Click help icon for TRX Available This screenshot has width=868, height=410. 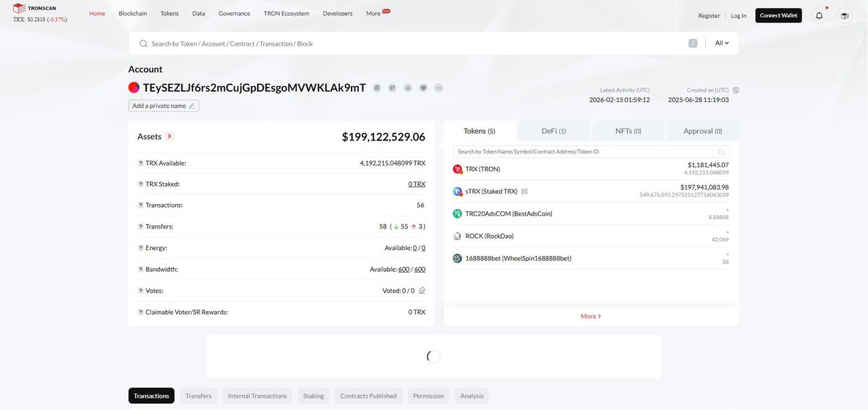[x=140, y=163]
